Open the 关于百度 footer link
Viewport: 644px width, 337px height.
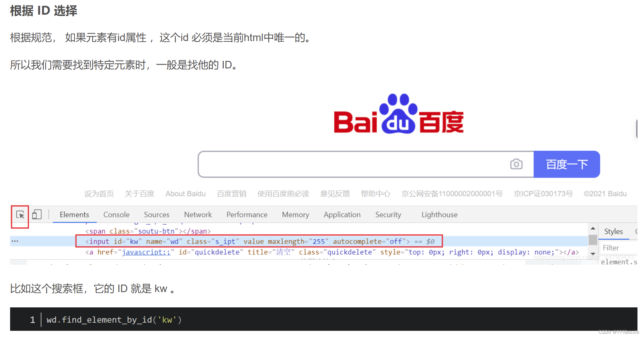tap(140, 194)
